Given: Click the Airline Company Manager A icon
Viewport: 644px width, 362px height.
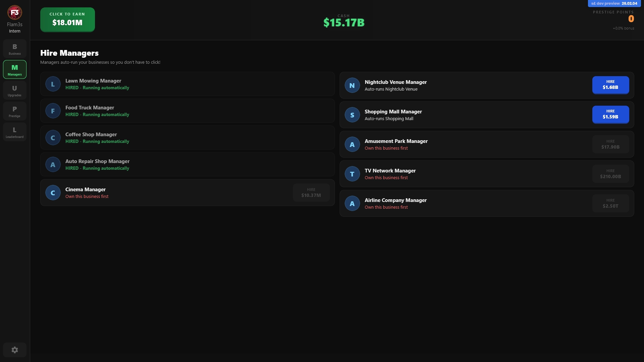Looking at the screenshot, I should tap(352, 204).
